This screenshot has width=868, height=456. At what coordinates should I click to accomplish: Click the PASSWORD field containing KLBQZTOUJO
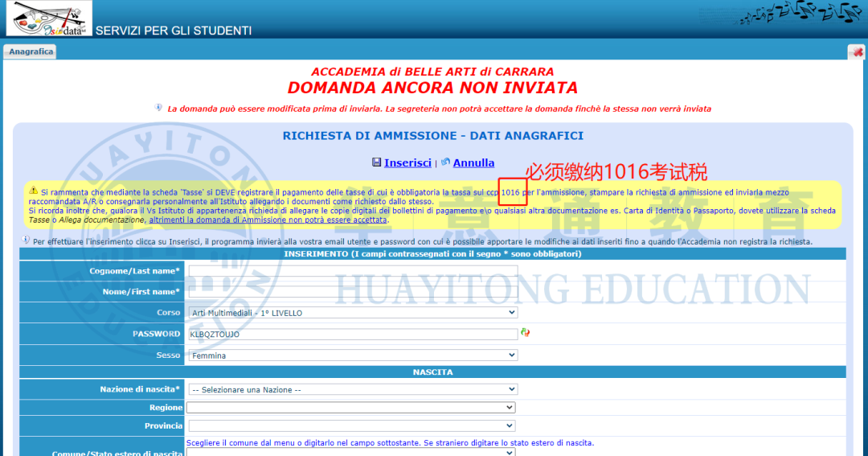(x=353, y=334)
